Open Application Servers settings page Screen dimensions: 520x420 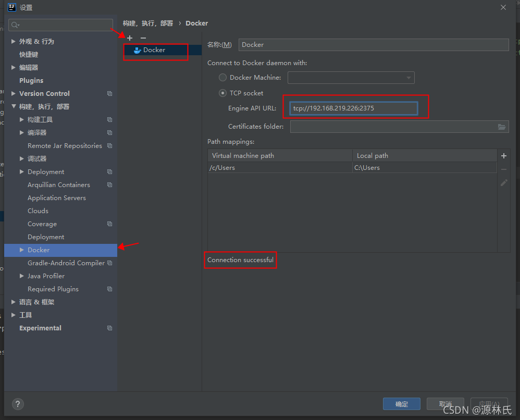57,198
